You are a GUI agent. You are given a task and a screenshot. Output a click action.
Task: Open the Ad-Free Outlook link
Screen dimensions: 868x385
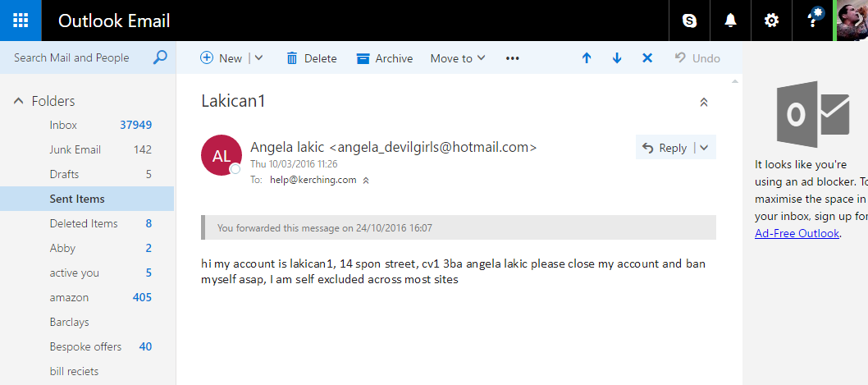(797, 233)
